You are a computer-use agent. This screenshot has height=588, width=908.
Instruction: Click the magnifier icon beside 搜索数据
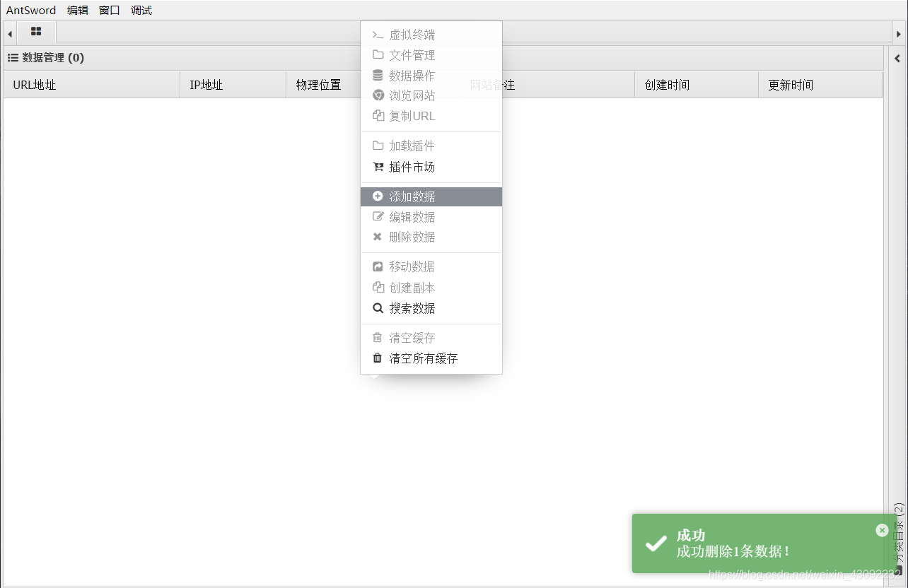tap(378, 308)
